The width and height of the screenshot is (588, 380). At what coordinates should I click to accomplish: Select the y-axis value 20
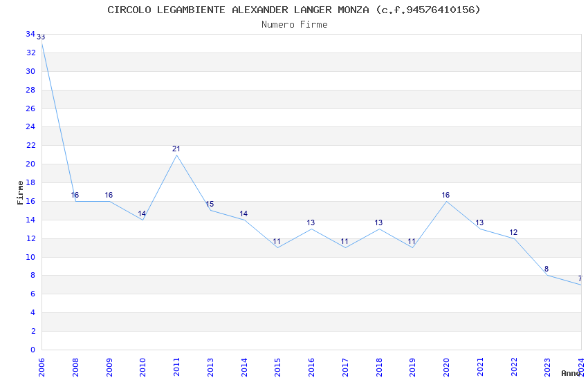coord(30,164)
